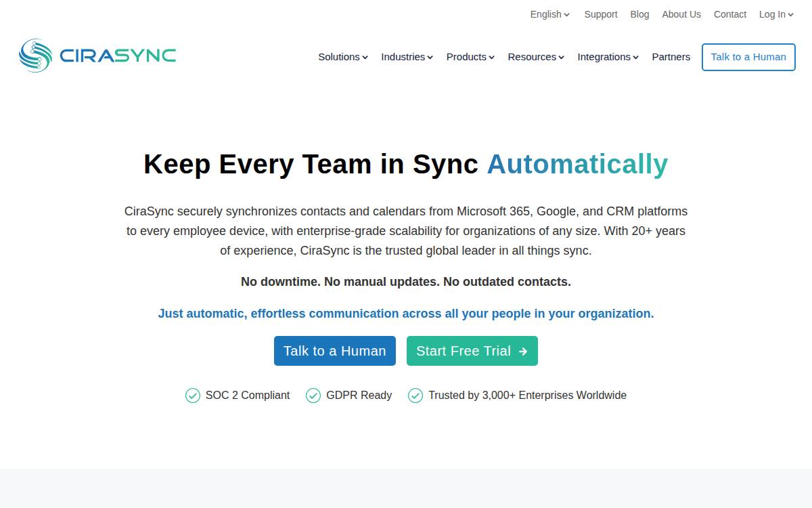Viewport: 812px width, 508px height.
Task: Open the Resources dropdown
Action: click(x=536, y=57)
